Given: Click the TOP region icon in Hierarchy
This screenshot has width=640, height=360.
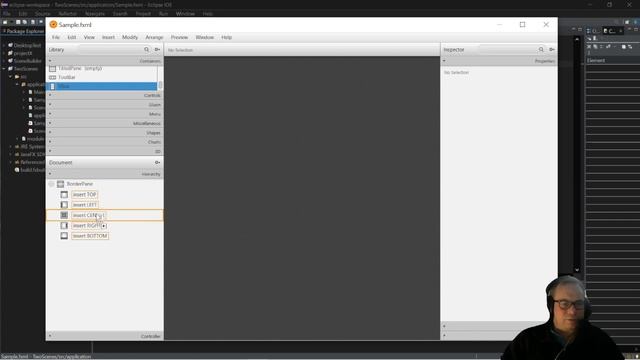Looking at the screenshot, I should point(64,195).
